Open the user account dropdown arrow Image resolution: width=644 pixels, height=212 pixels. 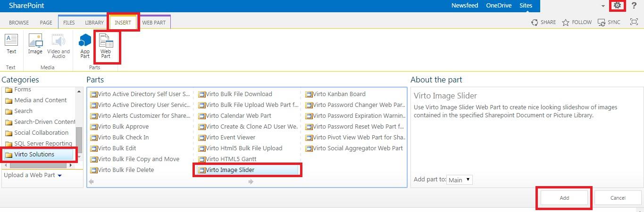pyautogui.click(x=603, y=6)
